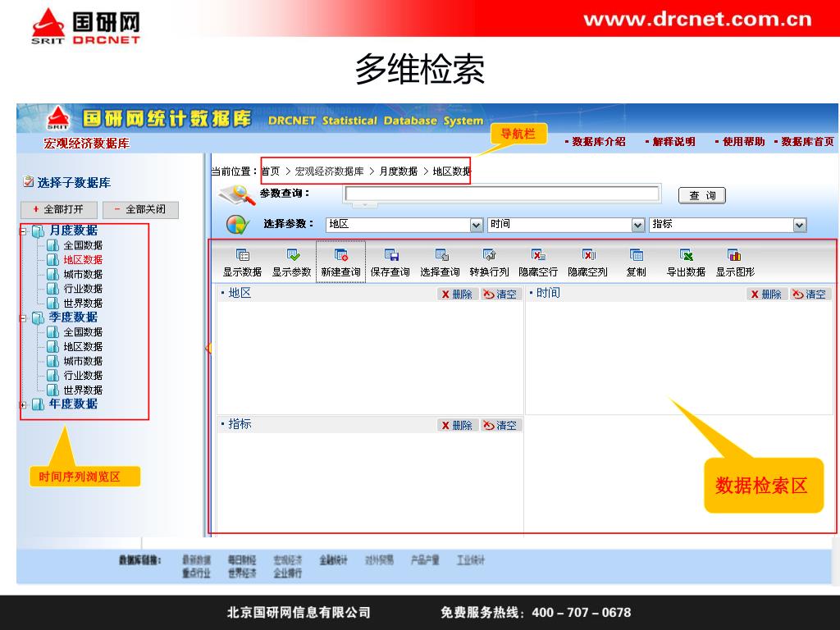Screen dimensions: 840x630
Task: Export data with 导出数据 icon
Action: click(x=686, y=255)
